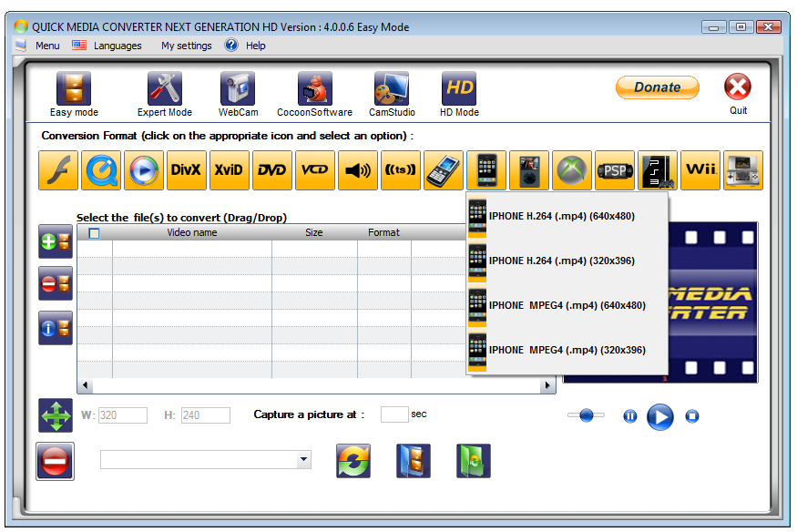
Task: Quit the application with the red X icon
Action: [x=738, y=87]
